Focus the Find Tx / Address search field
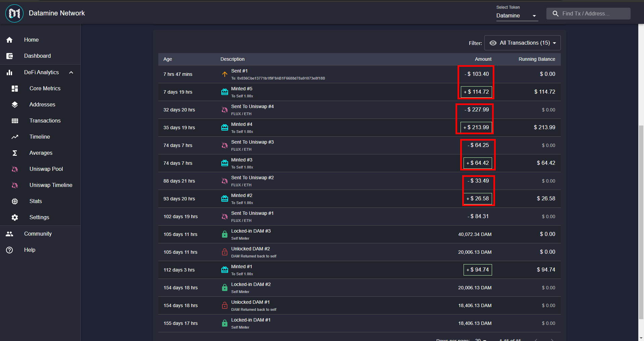 click(588, 14)
